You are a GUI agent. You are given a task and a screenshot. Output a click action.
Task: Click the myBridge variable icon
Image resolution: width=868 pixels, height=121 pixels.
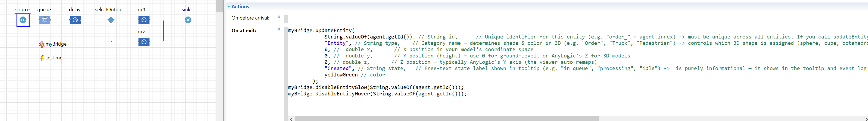pos(42,45)
